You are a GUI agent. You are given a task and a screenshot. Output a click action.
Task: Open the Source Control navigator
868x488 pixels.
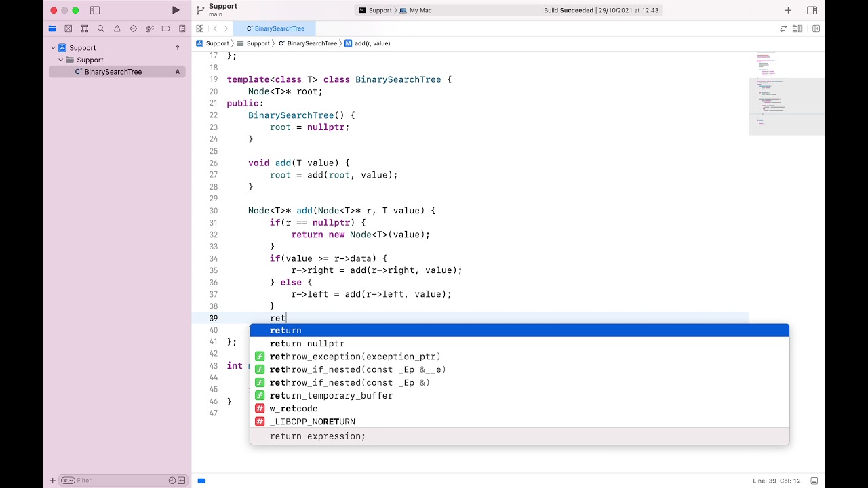point(68,28)
